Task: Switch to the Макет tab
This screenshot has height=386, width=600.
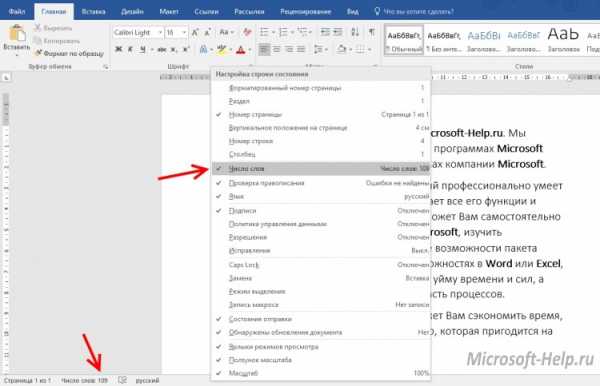Action: point(169,11)
